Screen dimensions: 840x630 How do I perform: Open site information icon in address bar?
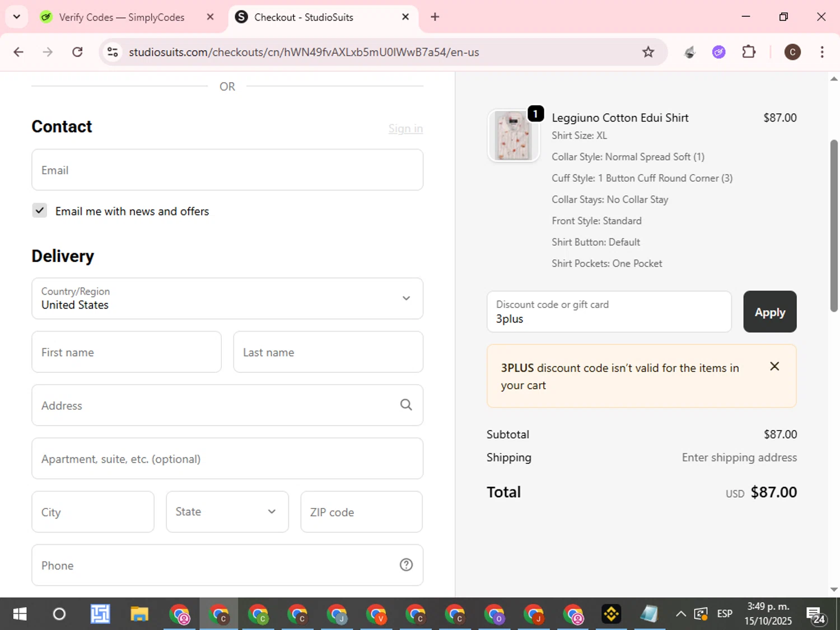coord(113,52)
